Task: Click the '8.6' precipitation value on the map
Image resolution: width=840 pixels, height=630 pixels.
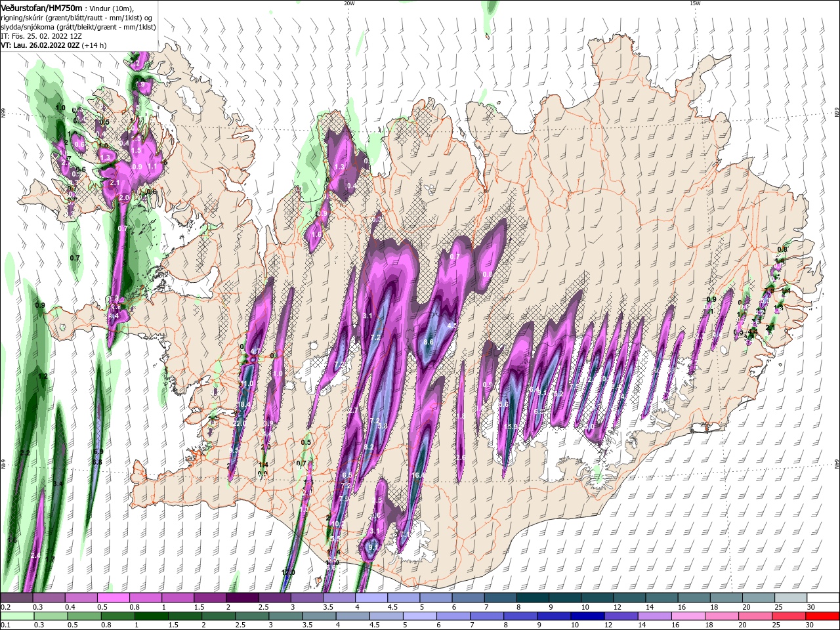Action: [429, 342]
